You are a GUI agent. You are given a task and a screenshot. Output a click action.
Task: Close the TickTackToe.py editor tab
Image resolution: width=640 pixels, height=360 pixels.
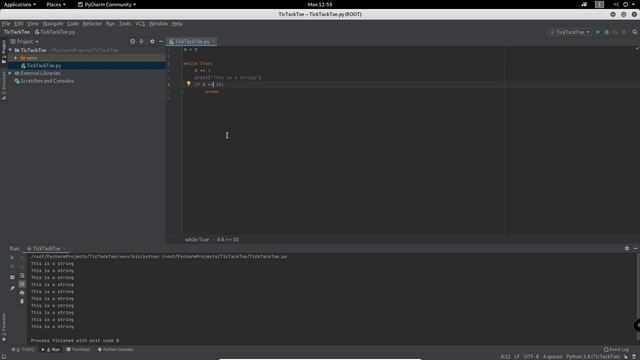[213, 42]
